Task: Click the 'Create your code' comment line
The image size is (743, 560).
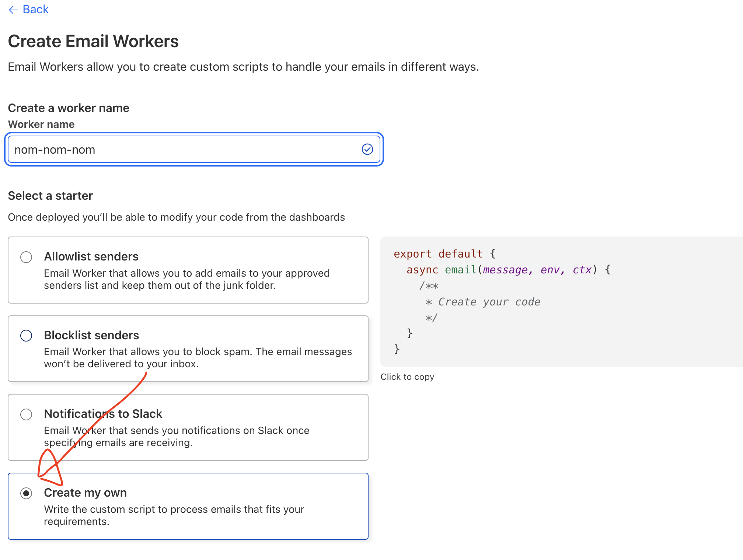Action: tap(483, 302)
